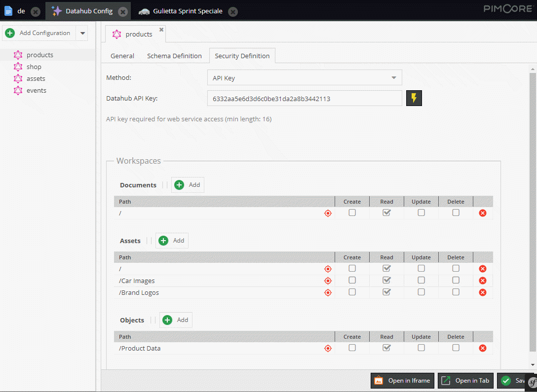
Task: Delete the Assets / workspace row
Action: click(483, 269)
